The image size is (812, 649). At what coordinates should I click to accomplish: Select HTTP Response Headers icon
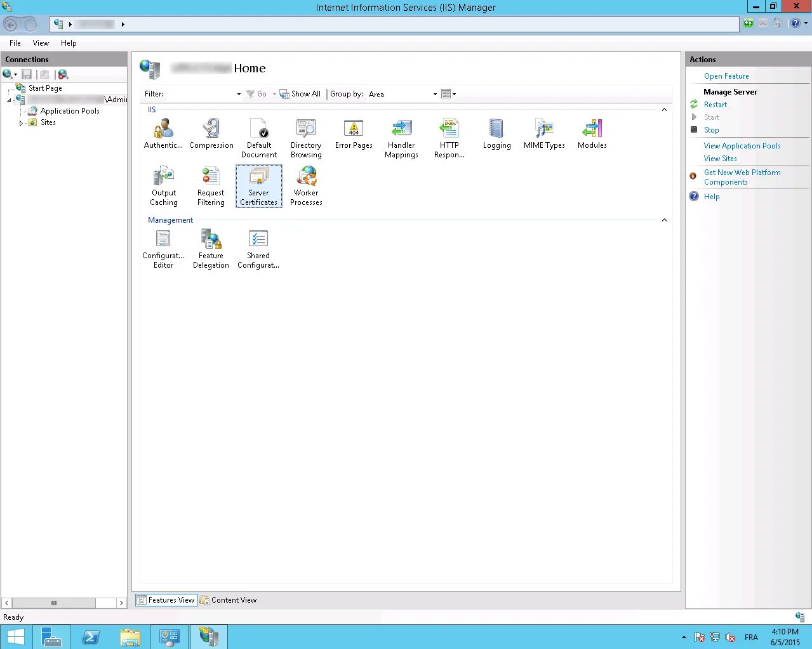tap(449, 138)
